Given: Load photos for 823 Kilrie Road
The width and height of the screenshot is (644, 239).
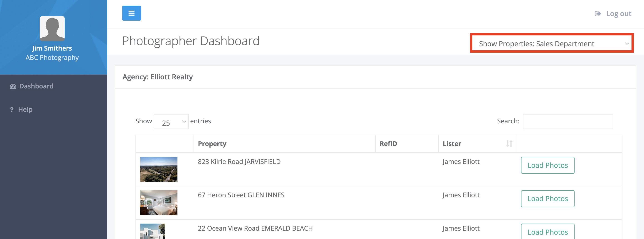Looking at the screenshot, I should (547, 165).
